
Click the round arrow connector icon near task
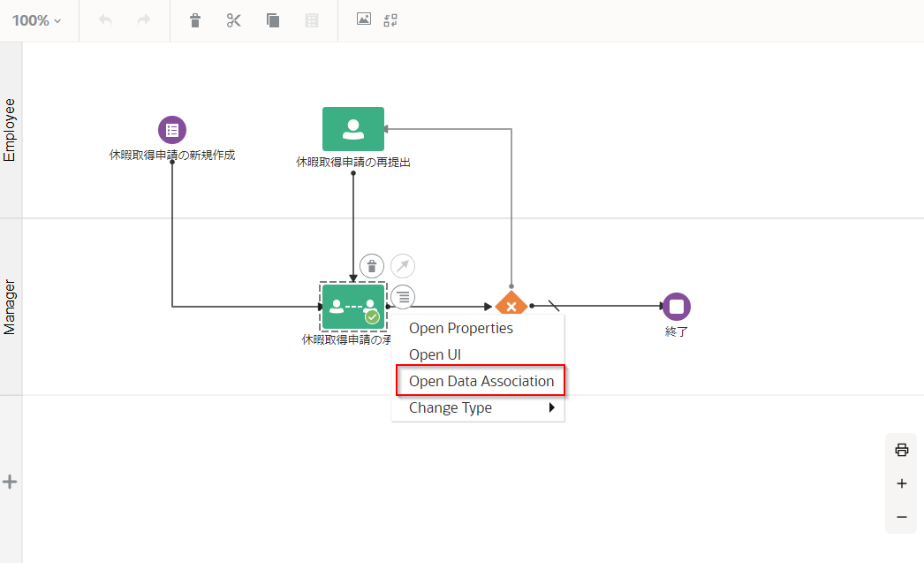[403, 266]
